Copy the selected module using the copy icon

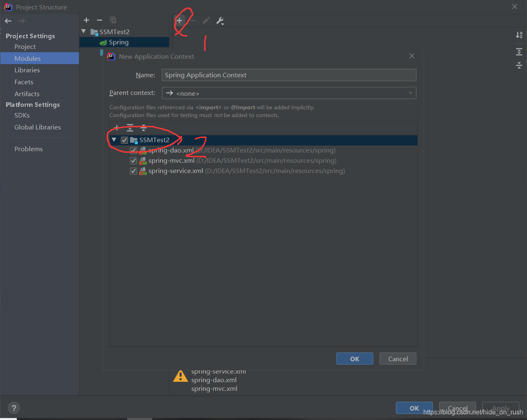(113, 20)
